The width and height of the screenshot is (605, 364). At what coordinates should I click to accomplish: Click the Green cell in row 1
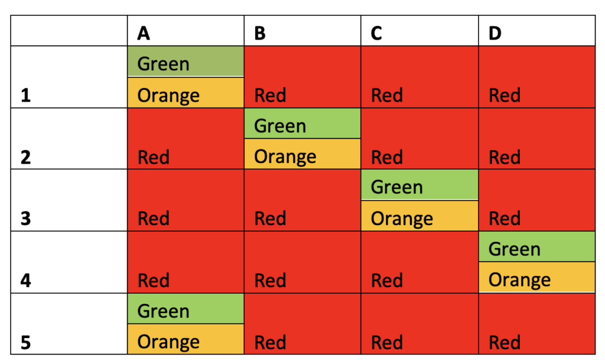(x=186, y=62)
